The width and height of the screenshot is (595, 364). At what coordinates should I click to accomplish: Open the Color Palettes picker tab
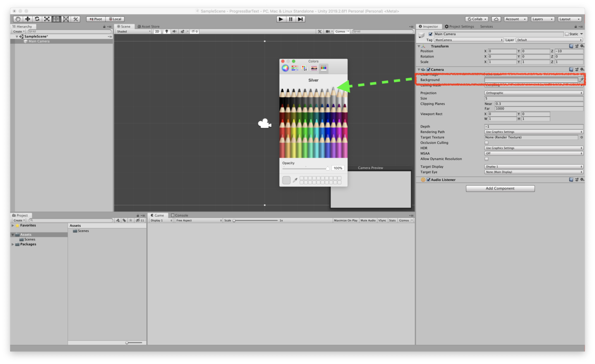coord(304,68)
